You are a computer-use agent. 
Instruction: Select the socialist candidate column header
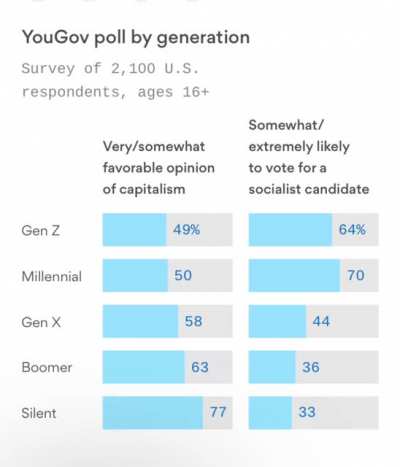(309, 157)
